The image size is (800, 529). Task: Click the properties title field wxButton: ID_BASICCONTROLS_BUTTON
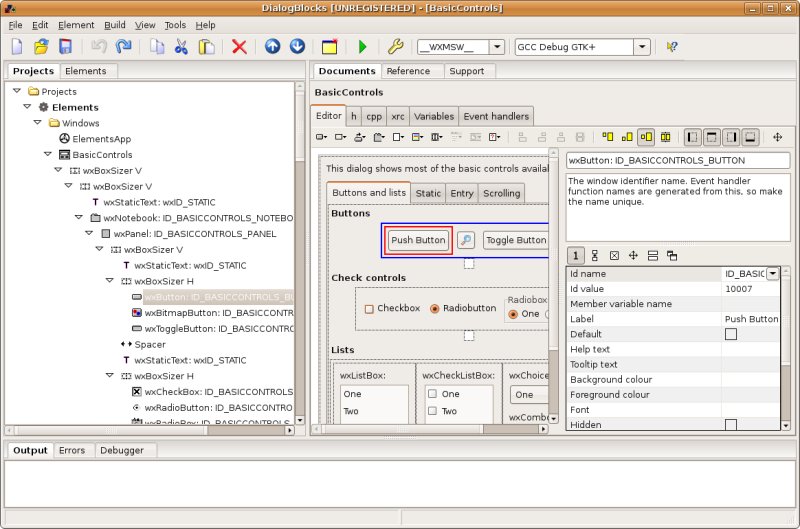[678, 160]
